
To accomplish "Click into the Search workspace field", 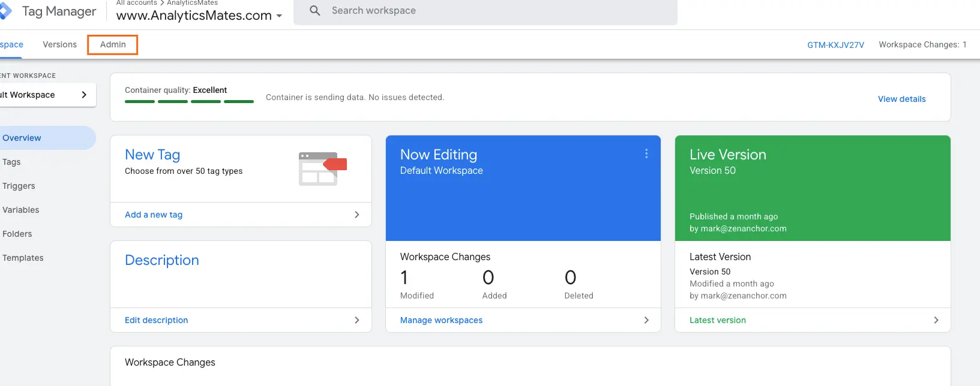I will (x=485, y=11).
